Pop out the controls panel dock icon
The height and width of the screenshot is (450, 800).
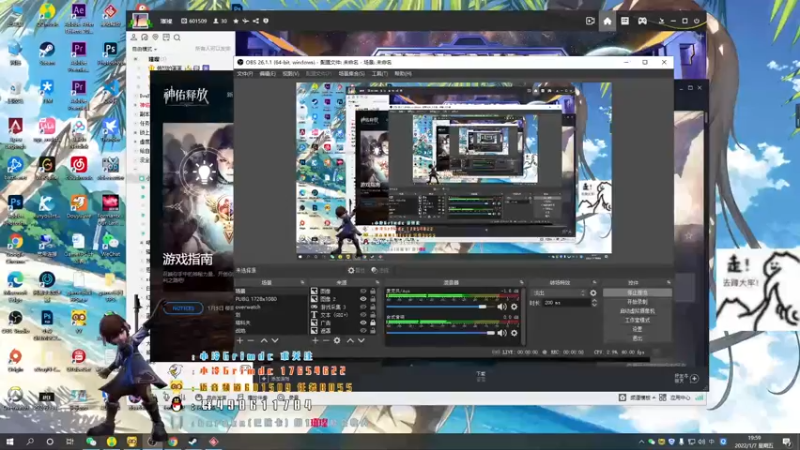(668, 282)
